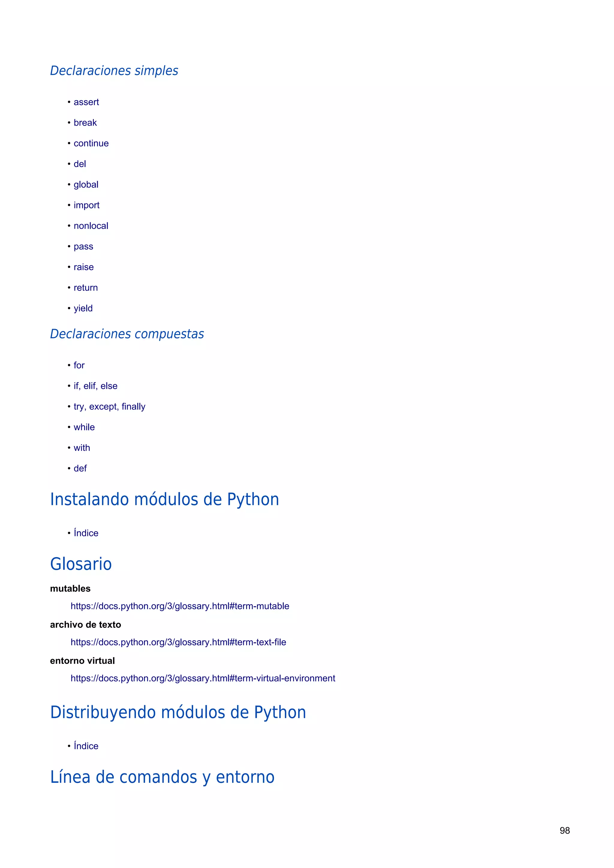Image resolution: width=614 pixels, height=868 pixels.
Task: Open the 'yield' statement link
Action: (83, 308)
